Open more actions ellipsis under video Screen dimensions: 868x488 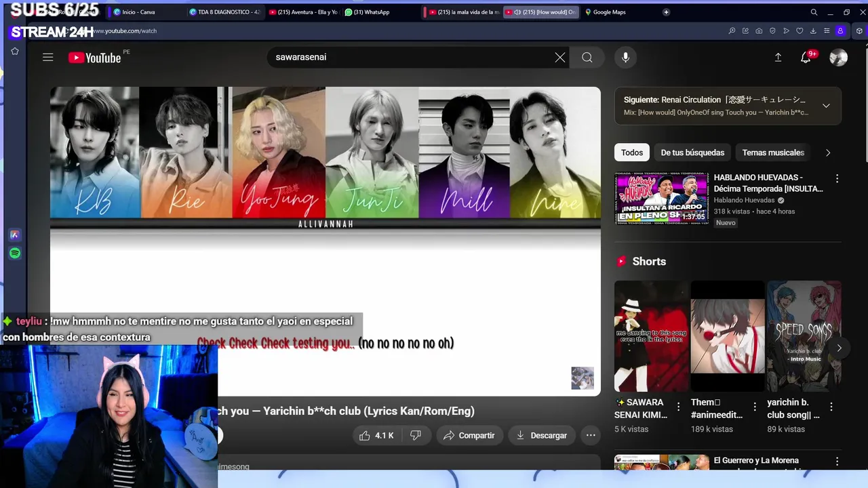click(591, 435)
